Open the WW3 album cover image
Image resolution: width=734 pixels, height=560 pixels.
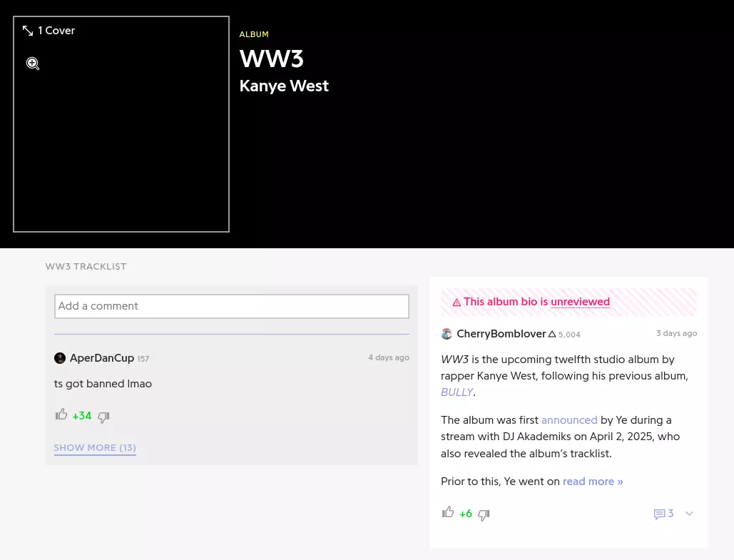[121, 124]
